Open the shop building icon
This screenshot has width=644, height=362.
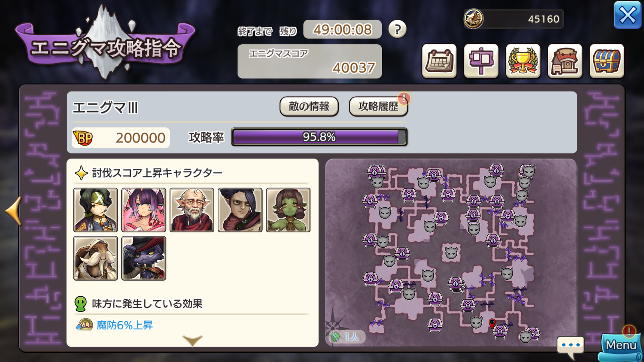[x=565, y=61]
